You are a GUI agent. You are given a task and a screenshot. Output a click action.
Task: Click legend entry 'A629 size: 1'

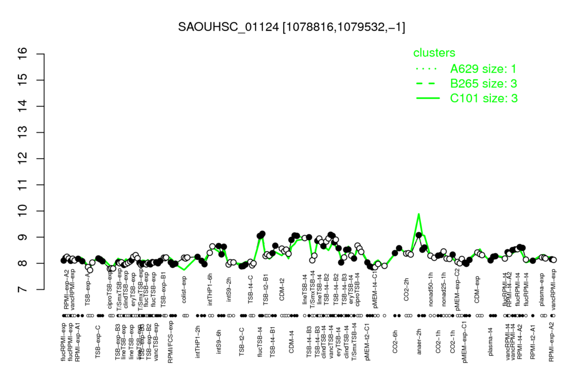(x=483, y=69)
